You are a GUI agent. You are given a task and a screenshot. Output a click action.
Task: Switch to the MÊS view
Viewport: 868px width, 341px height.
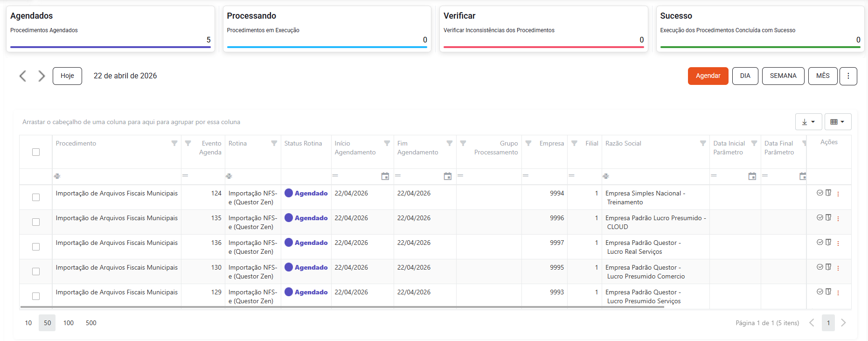click(x=822, y=76)
